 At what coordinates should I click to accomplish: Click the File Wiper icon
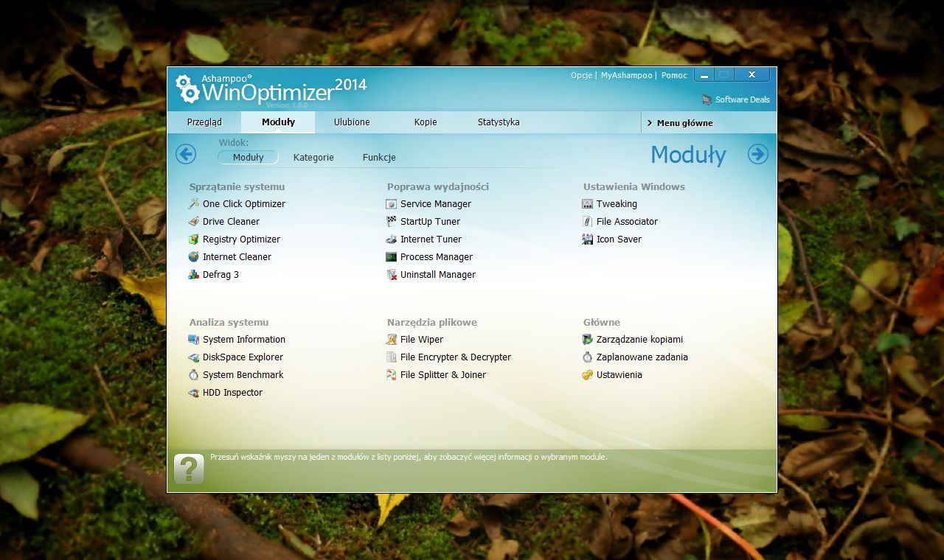(392, 340)
